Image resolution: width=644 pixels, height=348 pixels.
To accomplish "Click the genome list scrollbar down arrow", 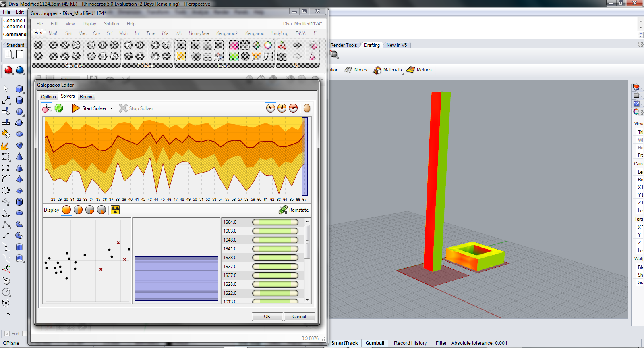I will [x=307, y=300].
